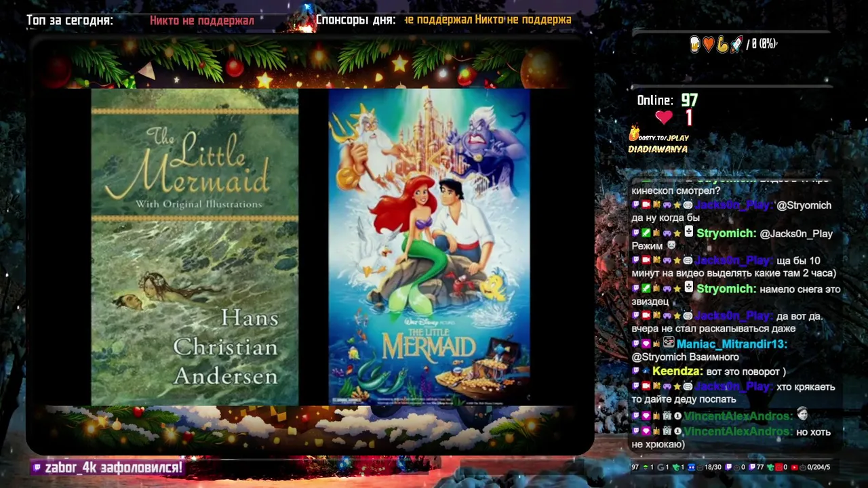Click the Twitch badge beside Keendza's name
Viewport: 868px width, 488px height.
coord(635,371)
